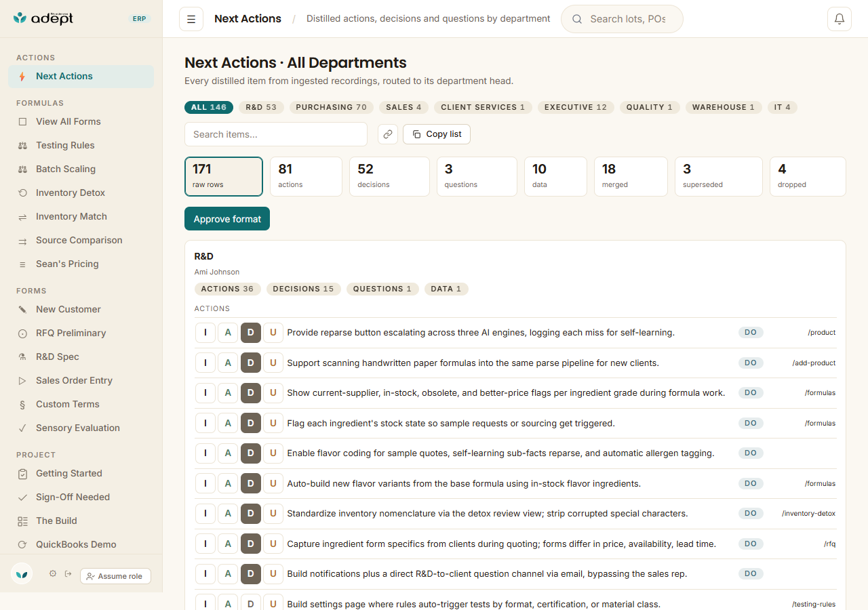Select the 171 raw rows stat card
Screen dimensions: 868x610
(x=224, y=176)
